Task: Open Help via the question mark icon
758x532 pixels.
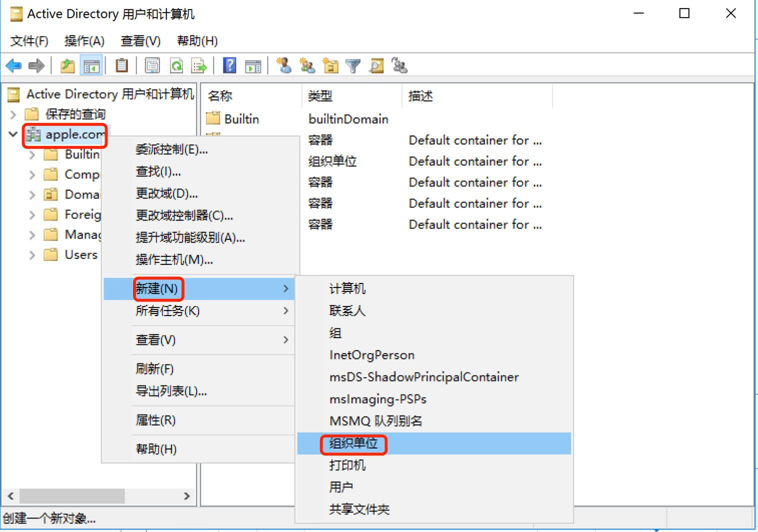Action: coord(229,65)
